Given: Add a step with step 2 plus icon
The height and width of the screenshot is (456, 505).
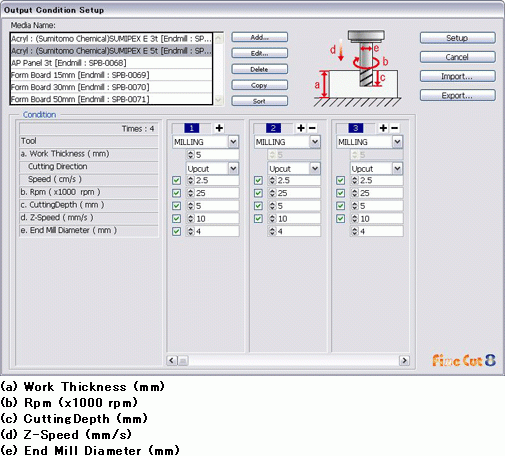Looking at the screenshot, I should coord(301,128).
